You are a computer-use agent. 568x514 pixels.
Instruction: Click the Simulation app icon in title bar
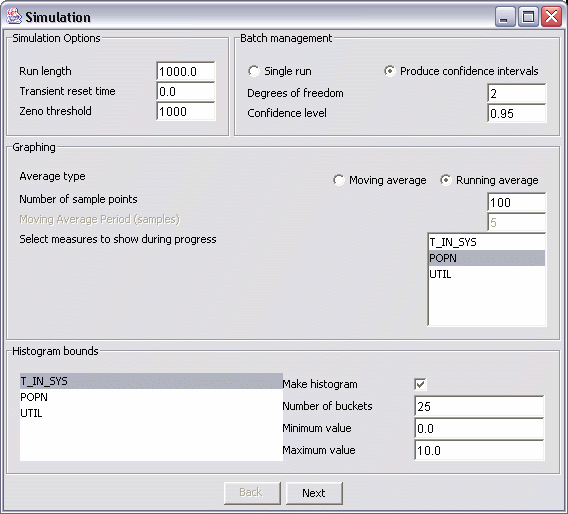pyautogui.click(x=14, y=17)
